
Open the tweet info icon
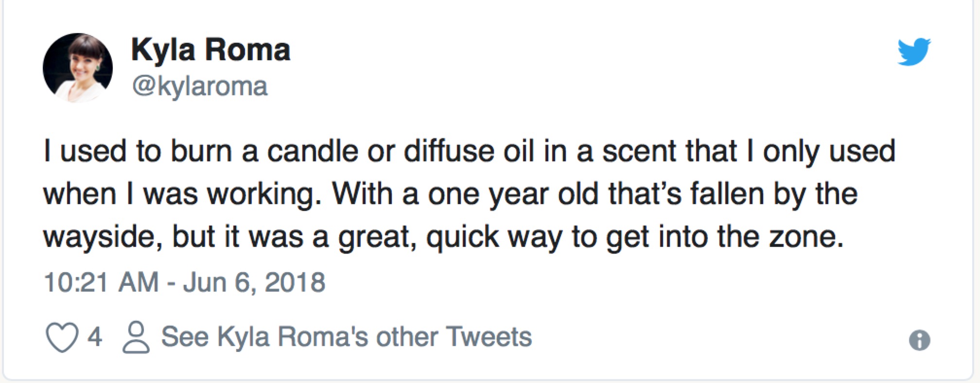pyautogui.click(x=919, y=340)
